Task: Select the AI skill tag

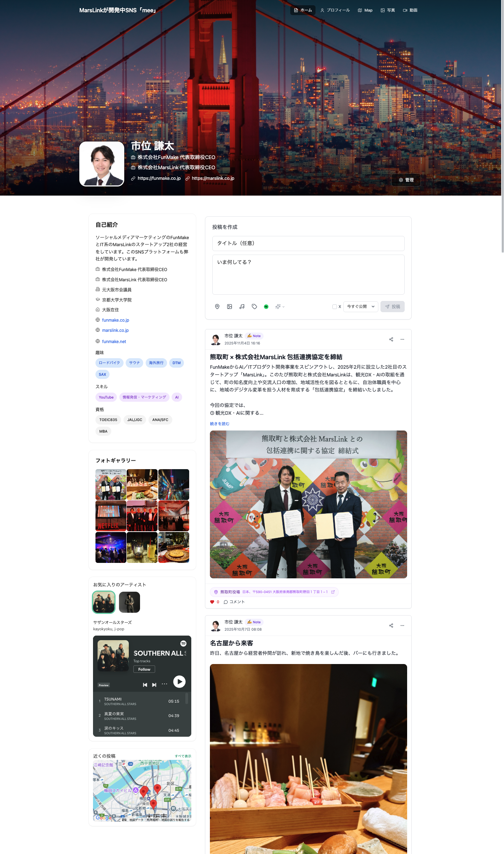Action: [x=177, y=397]
